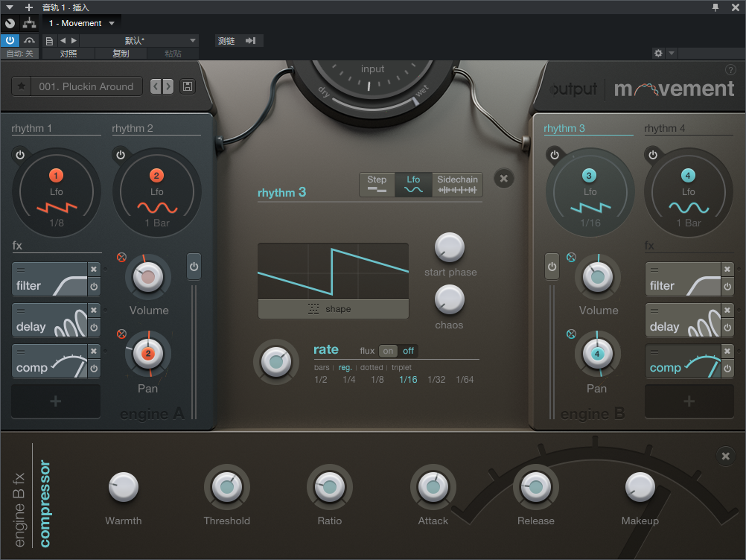Select the triplet rate mode
Image resolution: width=746 pixels, height=560 pixels.
[x=401, y=367]
